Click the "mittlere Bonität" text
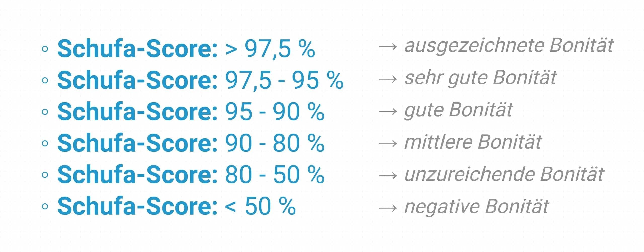Image resolution: width=644 pixels, height=252 pixels. click(473, 143)
